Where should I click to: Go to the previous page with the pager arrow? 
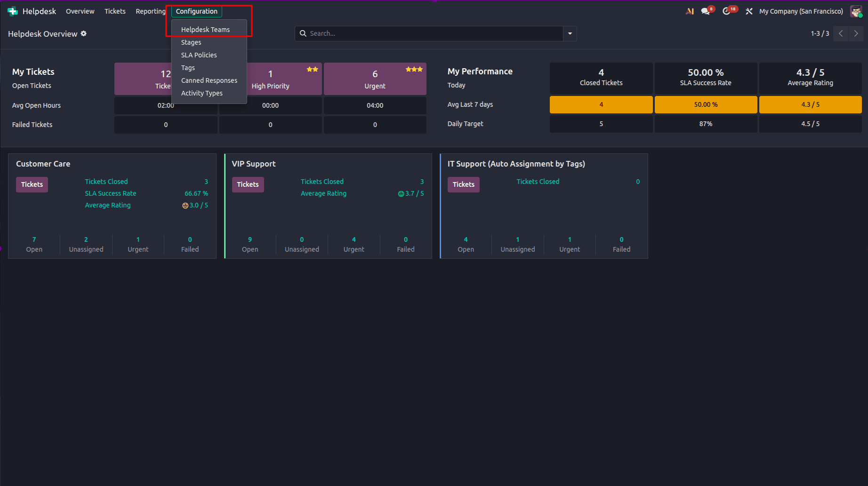pos(841,33)
